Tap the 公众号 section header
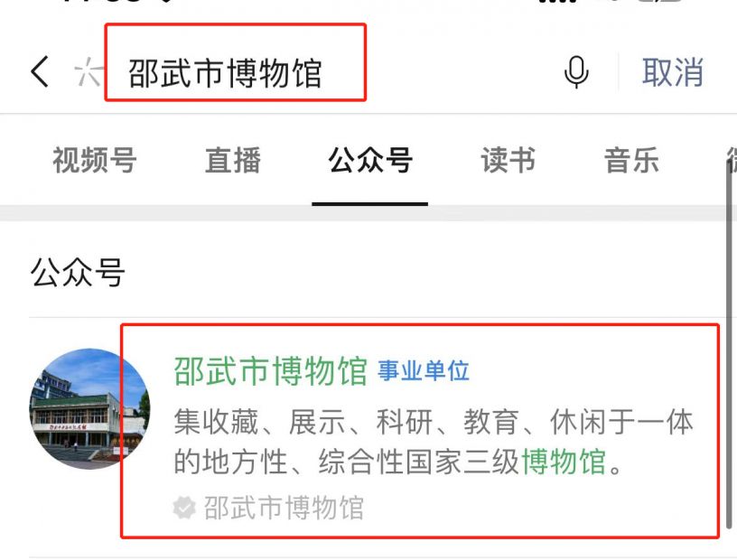 click(x=78, y=273)
